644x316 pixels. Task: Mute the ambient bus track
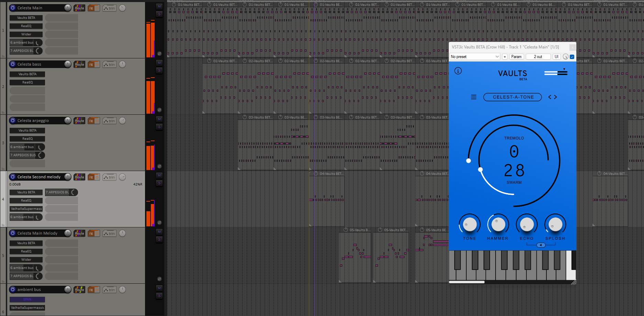click(x=159, y=288)
